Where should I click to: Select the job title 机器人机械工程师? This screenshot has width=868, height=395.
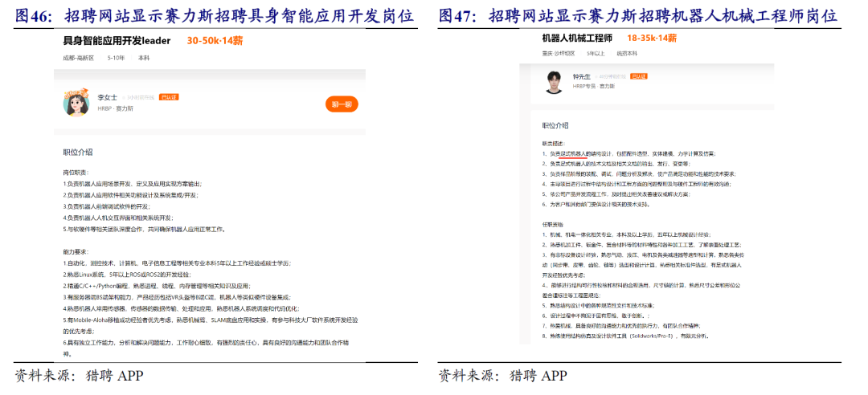coord(577,39)
